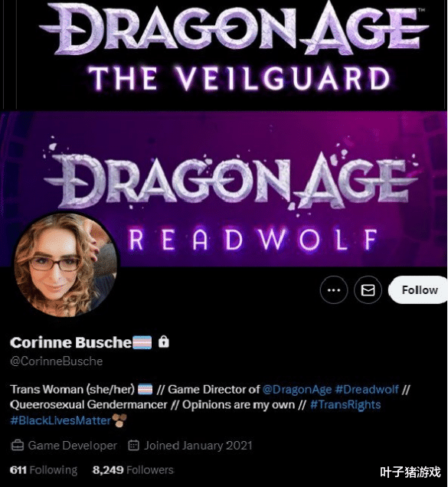Click the flag emoji after she/her
The width and height of the screenshot is (448, 487).
pyautogui.click(x=145, y=389)
